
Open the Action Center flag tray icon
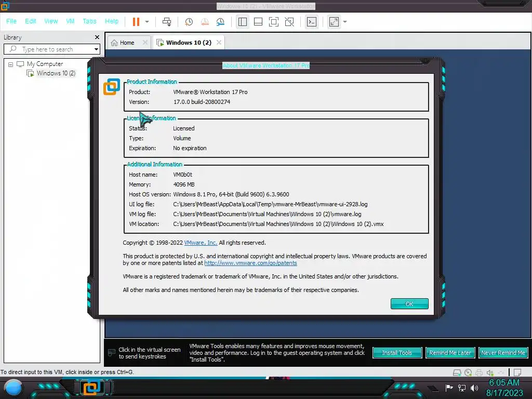449,388
